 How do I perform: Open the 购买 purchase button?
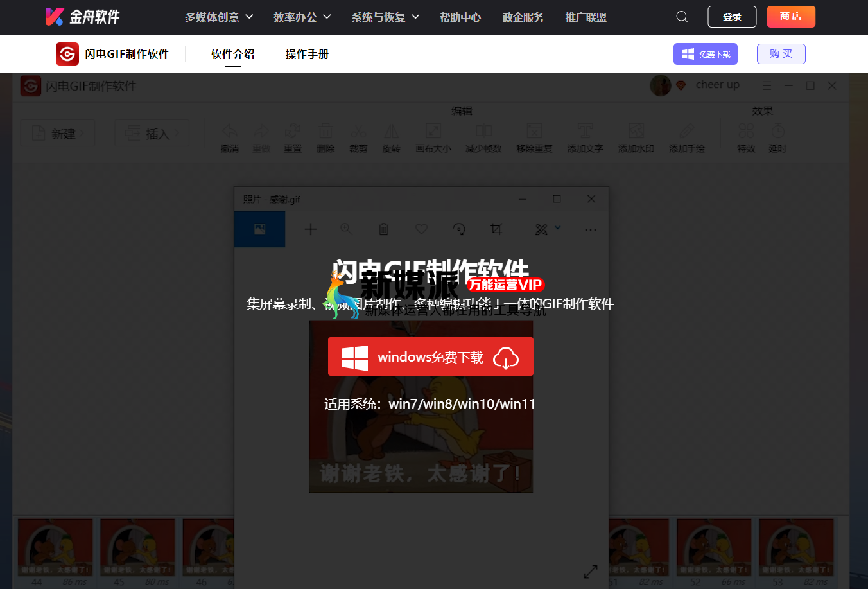coord(781,54)
